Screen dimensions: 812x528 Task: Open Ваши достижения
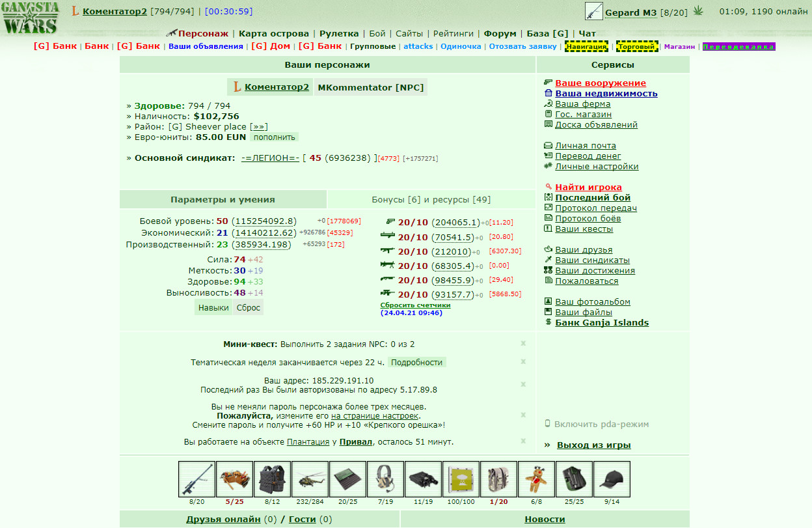(595, 270)
